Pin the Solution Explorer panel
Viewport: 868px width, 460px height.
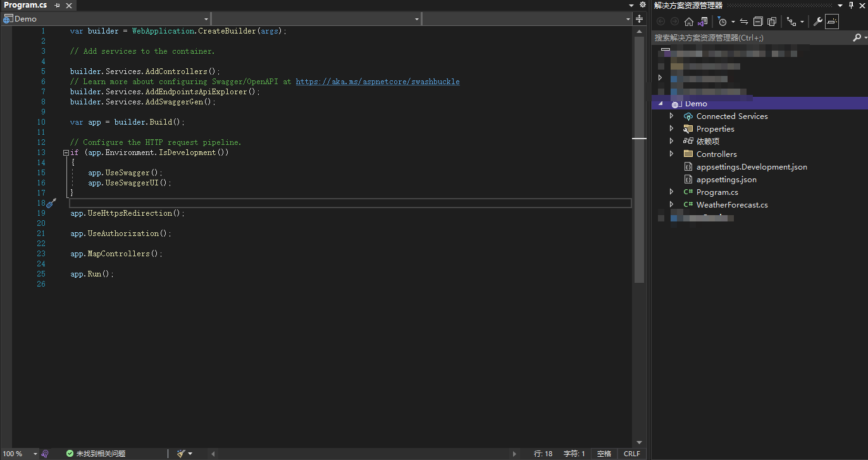coord(851,5)
